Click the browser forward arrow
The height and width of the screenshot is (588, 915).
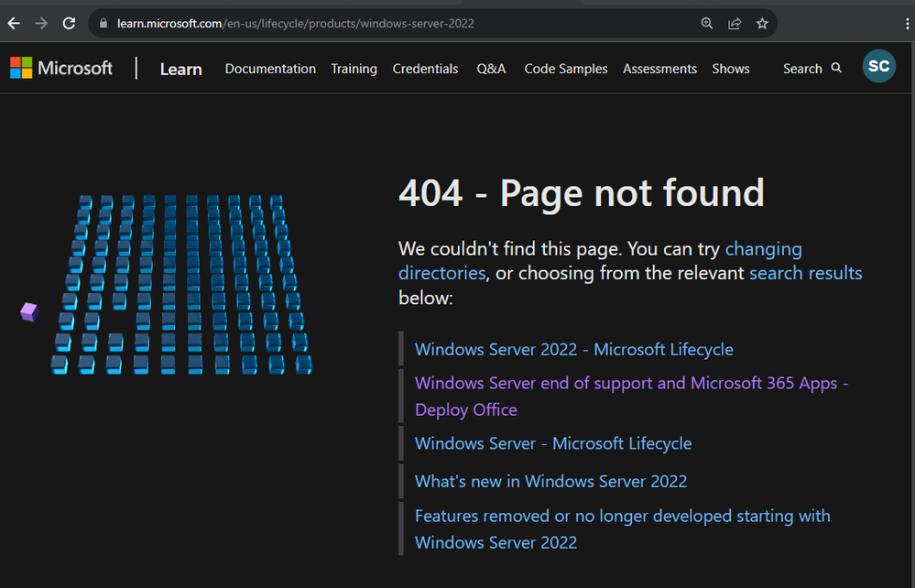tap(41, 23)
